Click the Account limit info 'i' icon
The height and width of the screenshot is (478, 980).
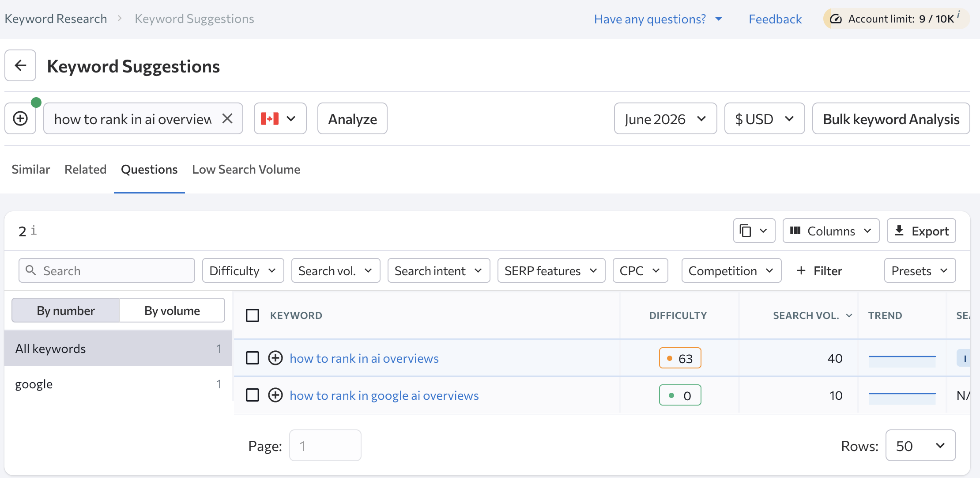click(x=958, y=15)
